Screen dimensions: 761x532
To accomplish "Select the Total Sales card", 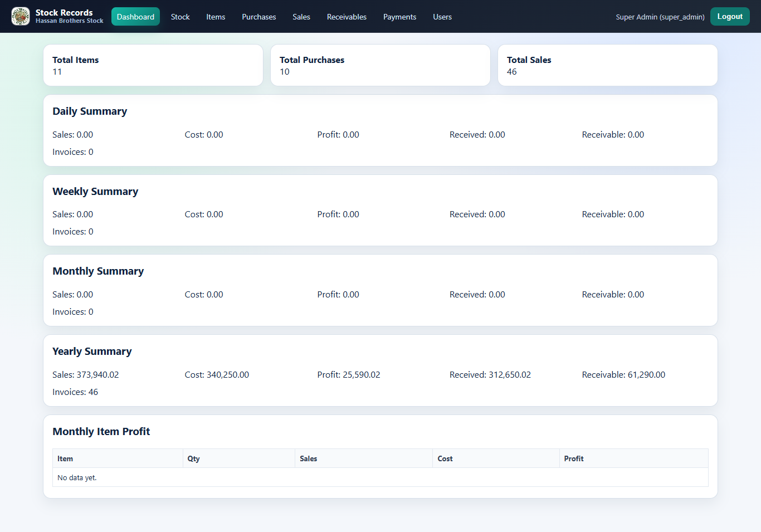I will click(x=608, y=65).
